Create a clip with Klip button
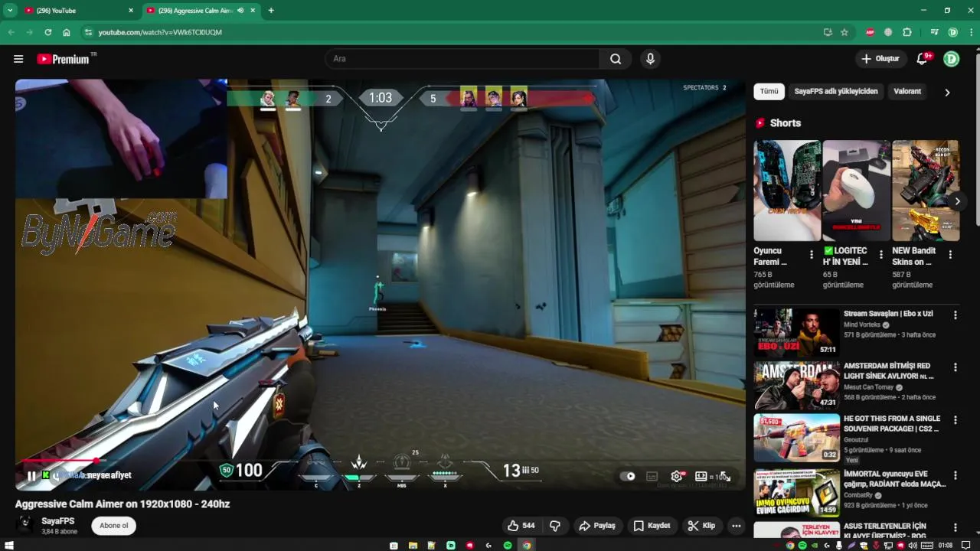The image size is (980, 551). click(x=701, y=526)
